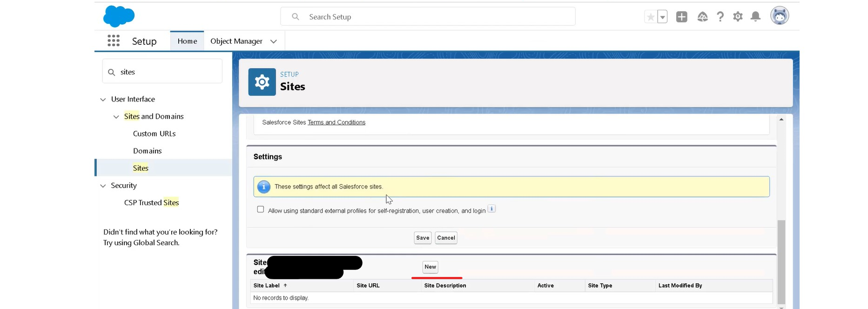868x309 pixels.
Task: Open the Global Actions plus icon
Action: point(682,17)
